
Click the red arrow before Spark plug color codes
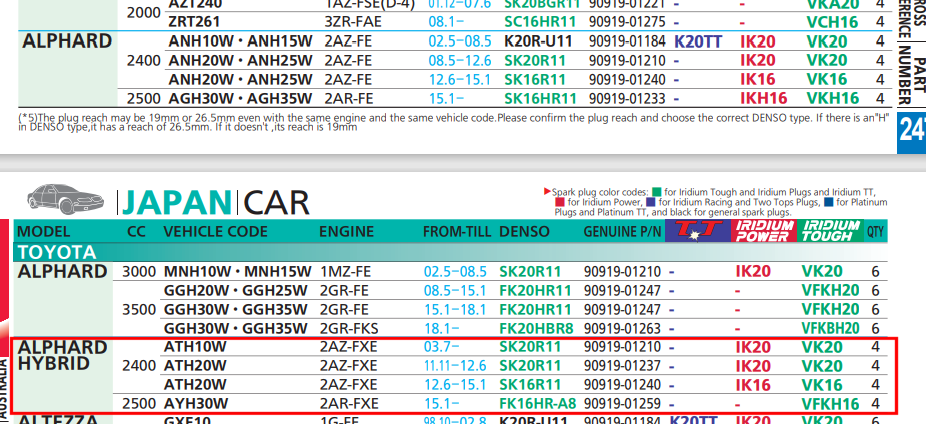pyautogui.click(x=547, y=191)
